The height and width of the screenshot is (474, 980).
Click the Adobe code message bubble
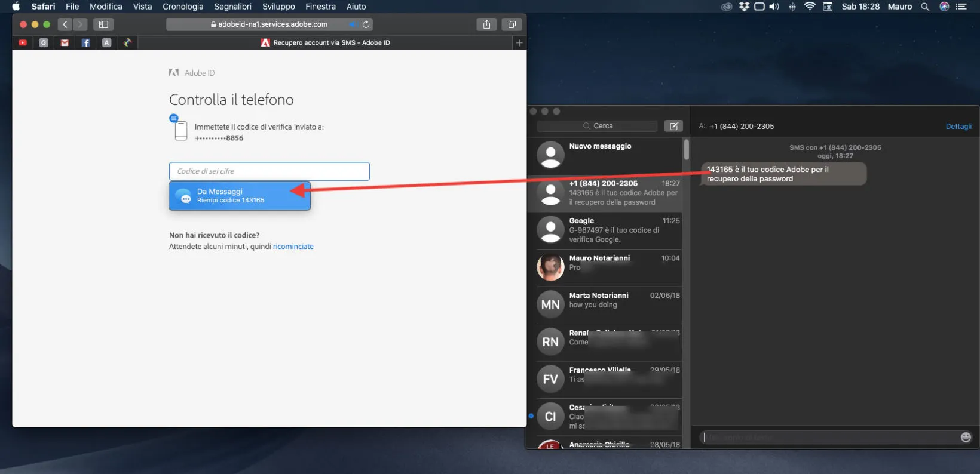783,174
